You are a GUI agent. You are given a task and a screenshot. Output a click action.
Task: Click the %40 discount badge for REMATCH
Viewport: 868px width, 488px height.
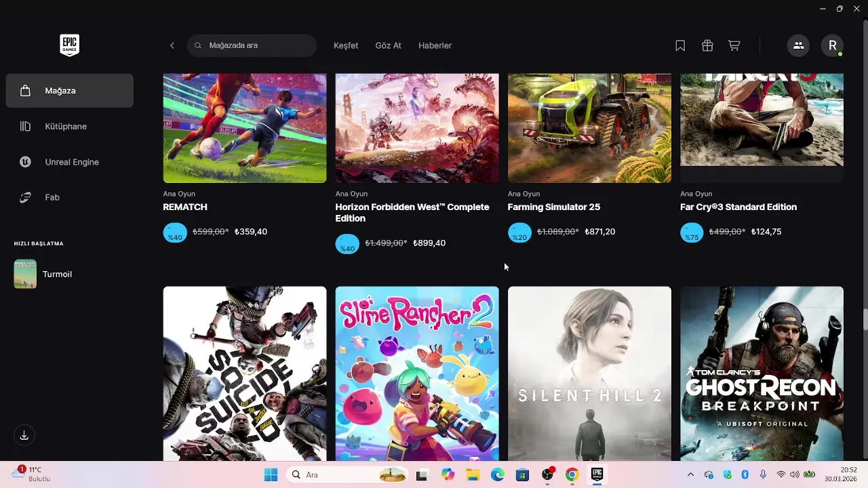pyautogui.click(x=175, y=233)
